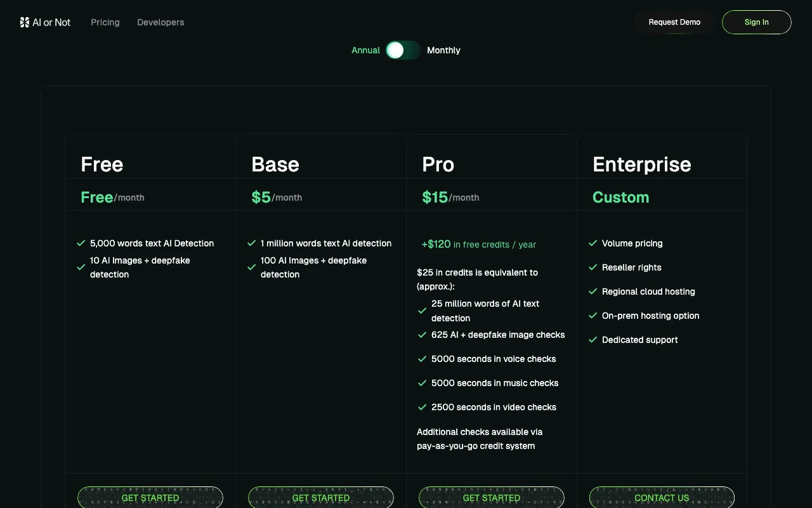This screenshot has width=812, height=508.
Task: Click the Enterprise plan heading
Action: coord(642,164)
